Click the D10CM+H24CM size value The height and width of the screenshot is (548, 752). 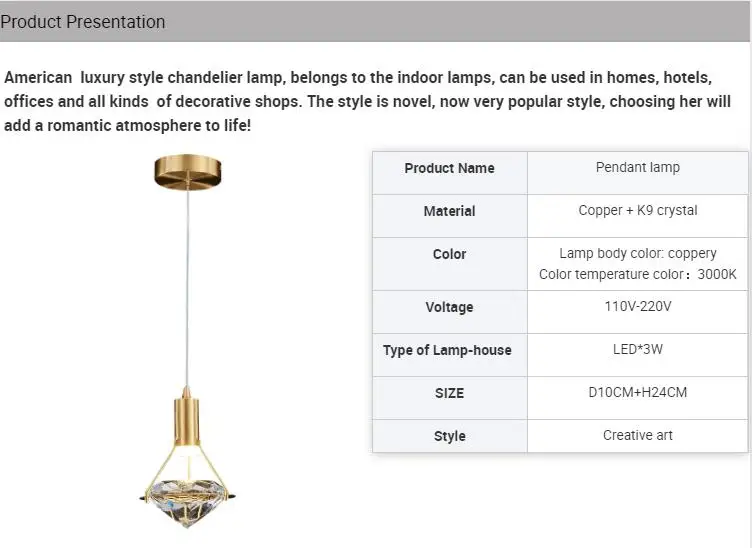tap(637, 393)
